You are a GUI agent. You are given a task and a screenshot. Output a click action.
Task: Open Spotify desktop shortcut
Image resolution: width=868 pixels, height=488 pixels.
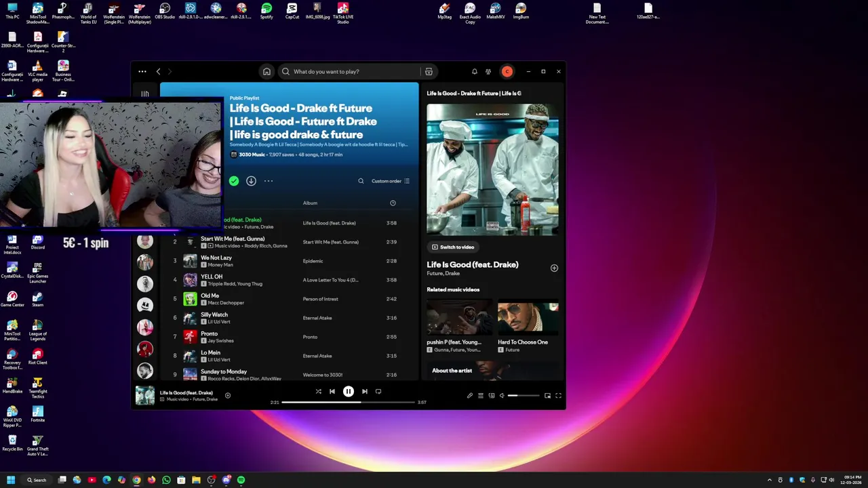pos(267,11)
